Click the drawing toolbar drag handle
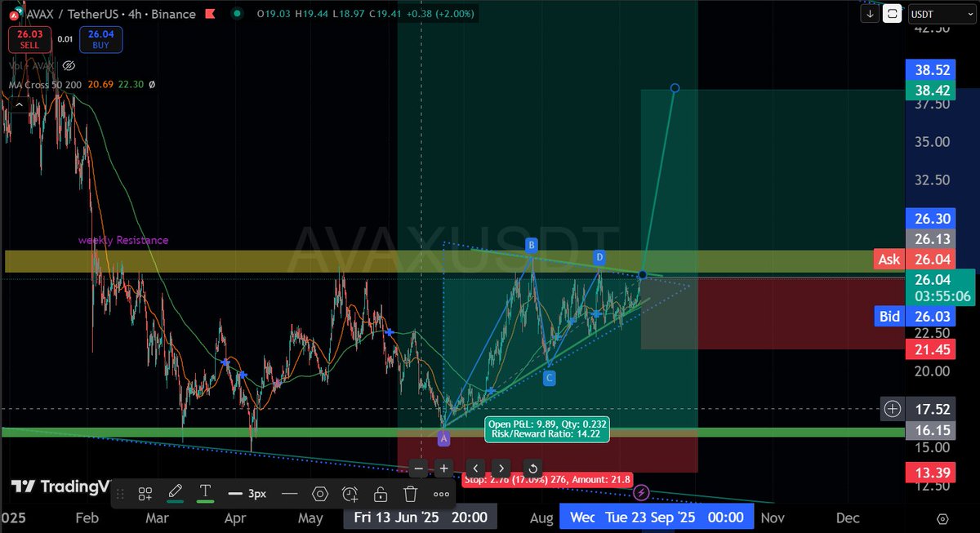Screen dimensions: 980x533 pos(121,494)
